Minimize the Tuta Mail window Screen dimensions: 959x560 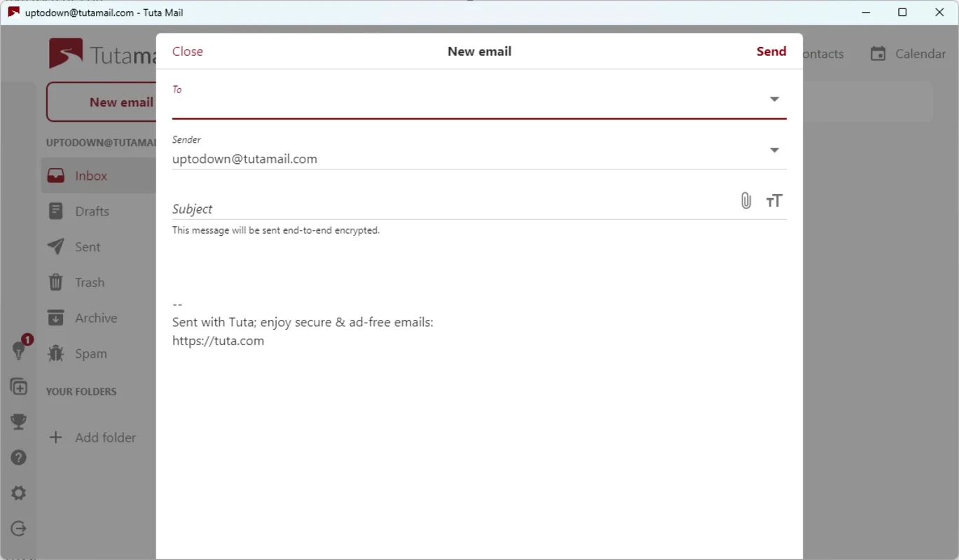coord(864,12)
